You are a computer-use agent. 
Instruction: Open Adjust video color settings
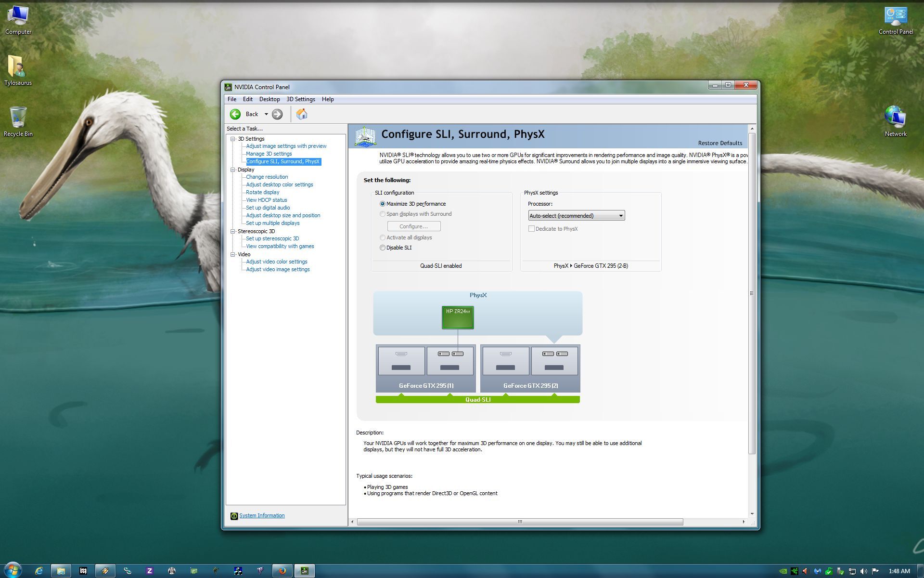(276, 262)
